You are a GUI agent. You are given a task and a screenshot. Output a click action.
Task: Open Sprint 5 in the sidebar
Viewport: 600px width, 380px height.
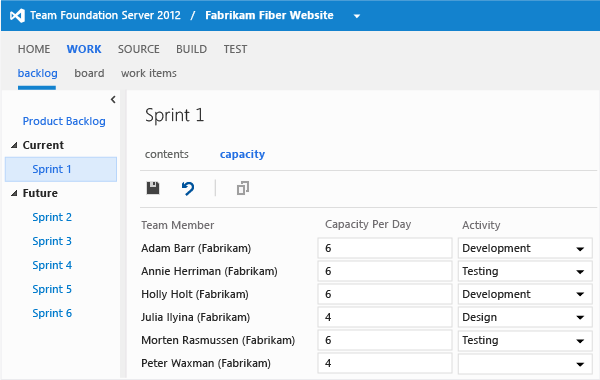(x=52, y=289)
